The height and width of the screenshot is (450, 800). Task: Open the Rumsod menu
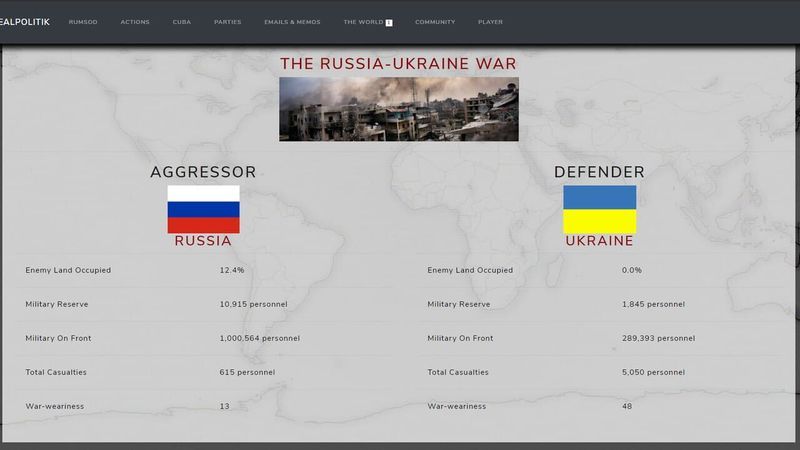83,22
